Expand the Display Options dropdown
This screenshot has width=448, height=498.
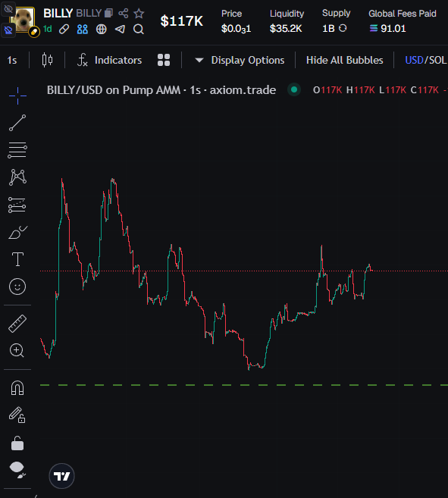click(x=240, y=60)
